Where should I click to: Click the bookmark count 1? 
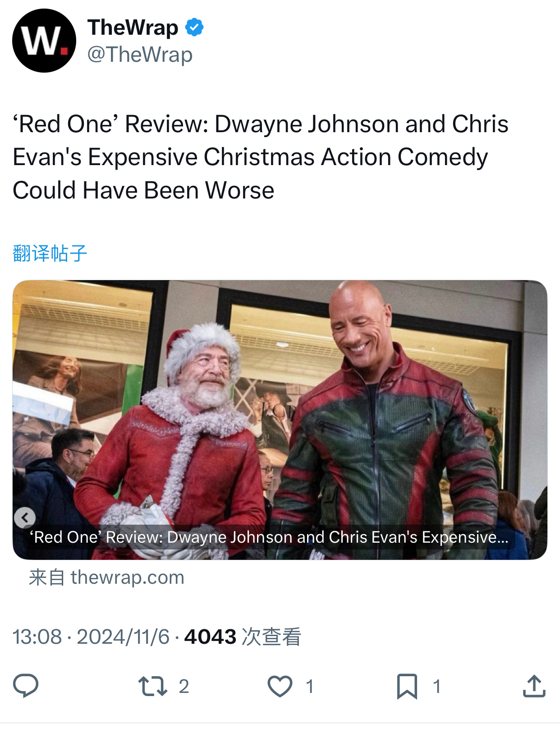coord(436,686)
